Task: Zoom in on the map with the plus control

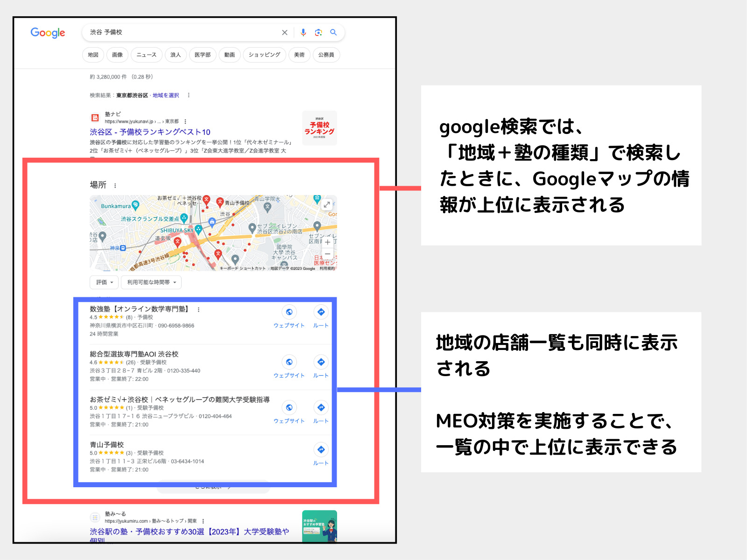Action: (328, 243)
